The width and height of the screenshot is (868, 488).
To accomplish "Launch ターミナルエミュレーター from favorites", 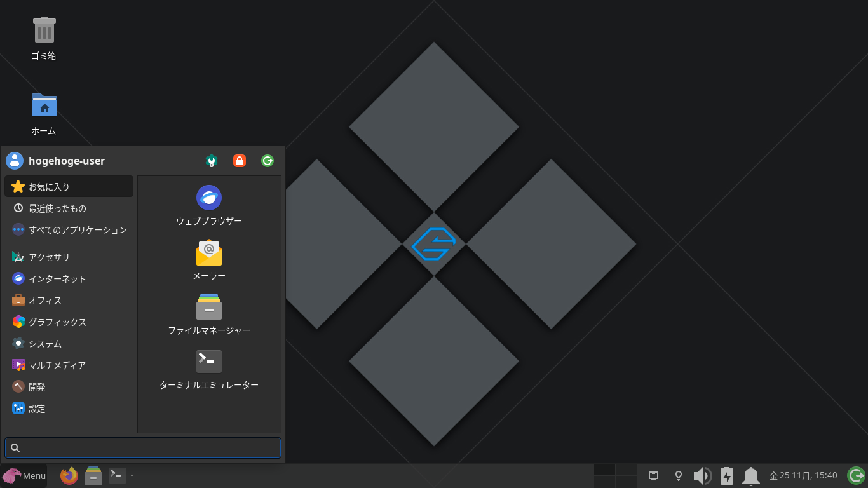I will [209, 370].
